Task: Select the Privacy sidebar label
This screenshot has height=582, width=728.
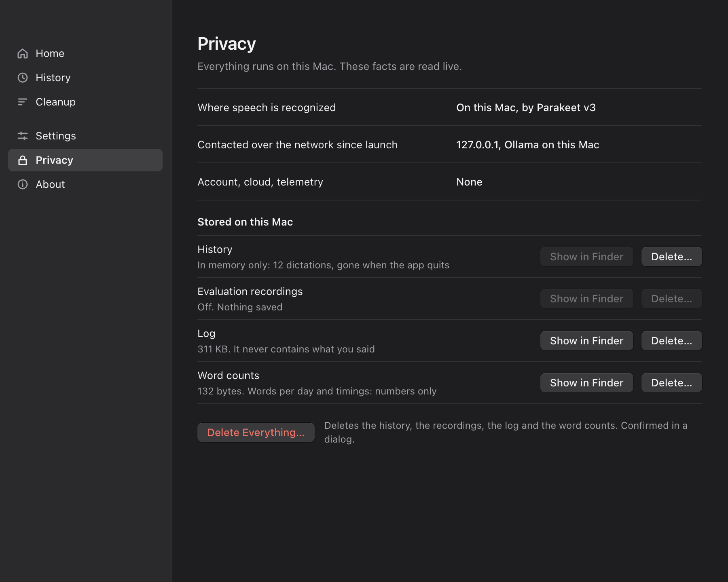Action: pos(54,160)
